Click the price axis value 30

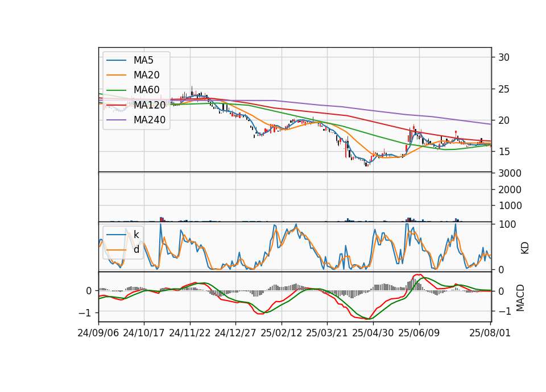pos(503,57)
